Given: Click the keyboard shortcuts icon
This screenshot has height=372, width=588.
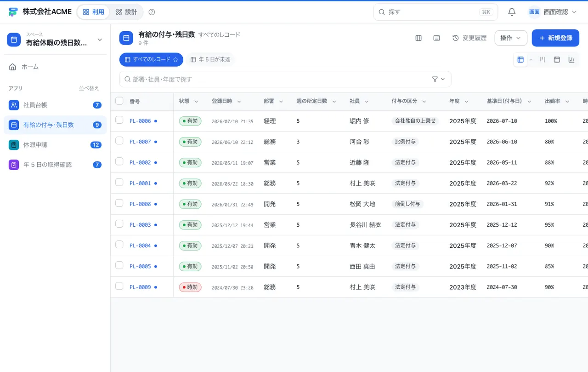Looking at the screenshot, I should [x=437, y=38].
